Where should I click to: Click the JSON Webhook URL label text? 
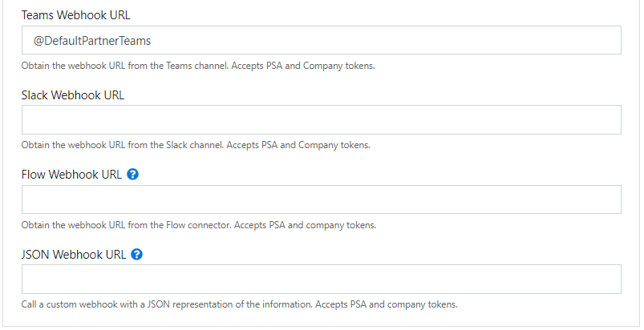(74, 255)
